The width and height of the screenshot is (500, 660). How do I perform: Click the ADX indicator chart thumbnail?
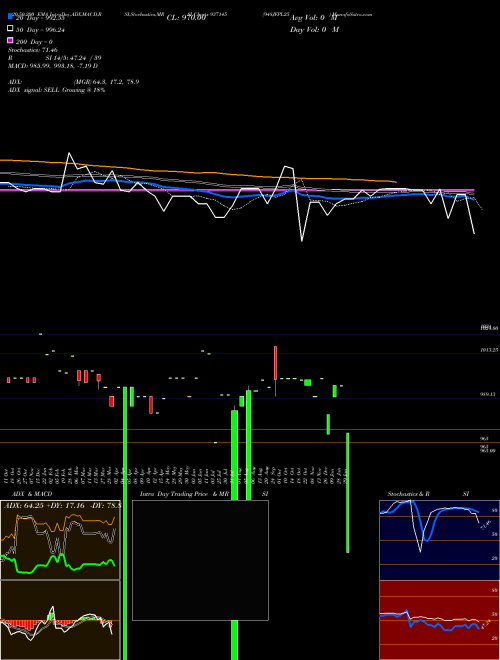coord(60,540)
